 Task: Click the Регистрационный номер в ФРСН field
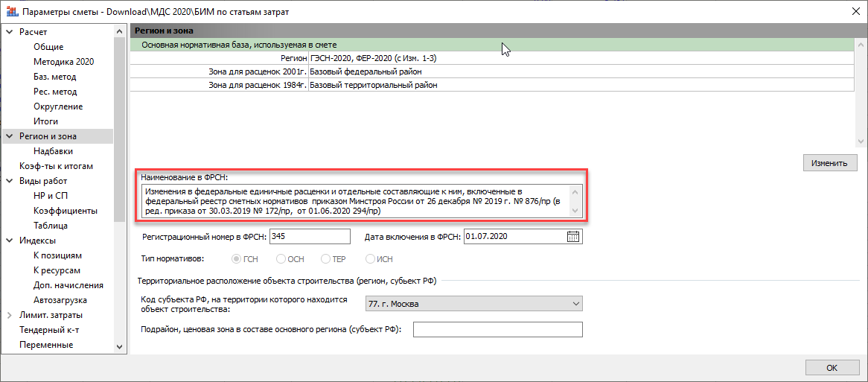[310, 236]
